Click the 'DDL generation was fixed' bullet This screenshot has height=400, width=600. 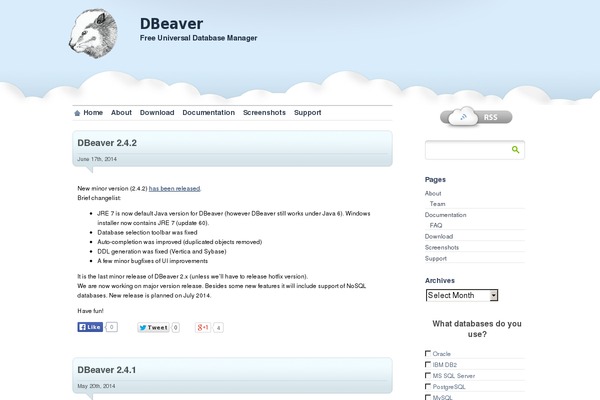point(162,251)
